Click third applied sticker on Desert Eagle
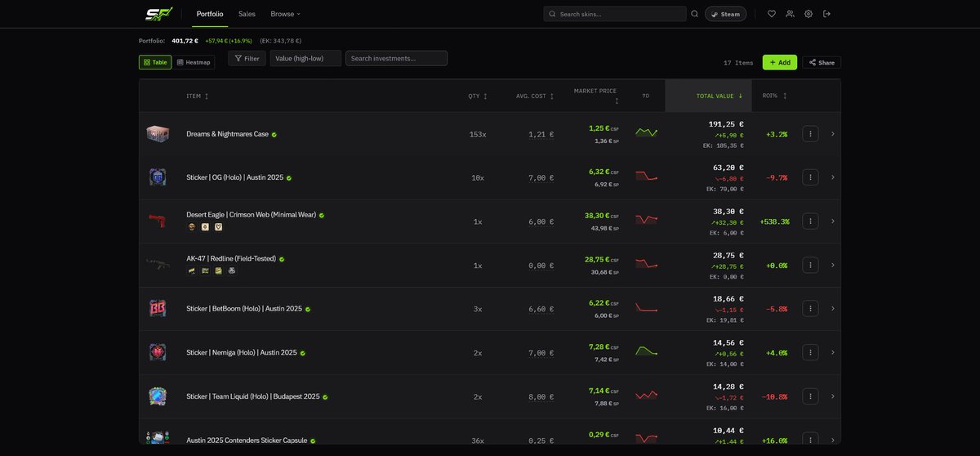Viewport: 980px width, 456px height. pyautogui.click(x=218, y=226)
